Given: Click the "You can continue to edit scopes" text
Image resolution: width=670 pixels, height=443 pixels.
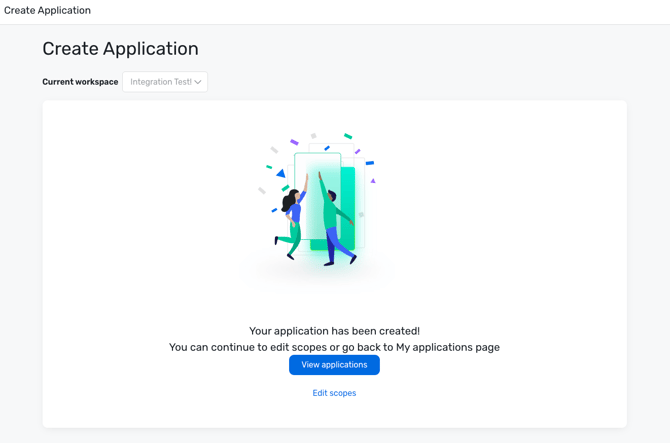Looking at the screenshot, I should point(334,347).
